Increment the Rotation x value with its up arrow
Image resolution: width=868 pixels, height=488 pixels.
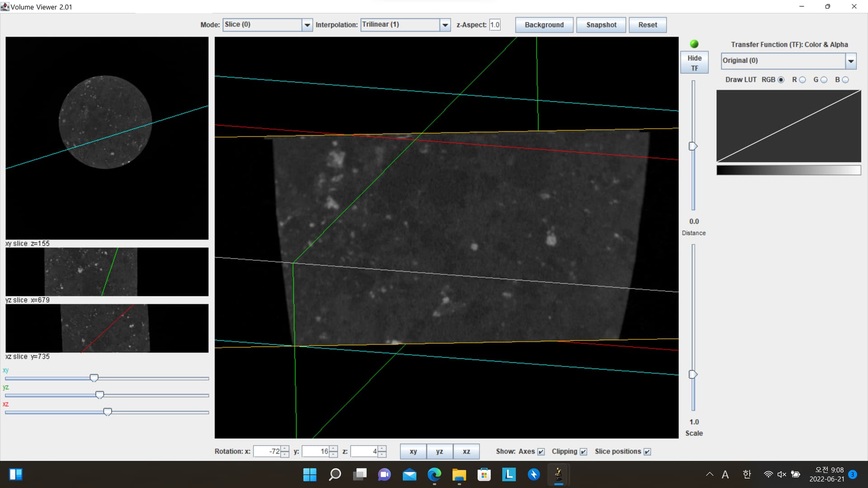(x=285, y=448)
